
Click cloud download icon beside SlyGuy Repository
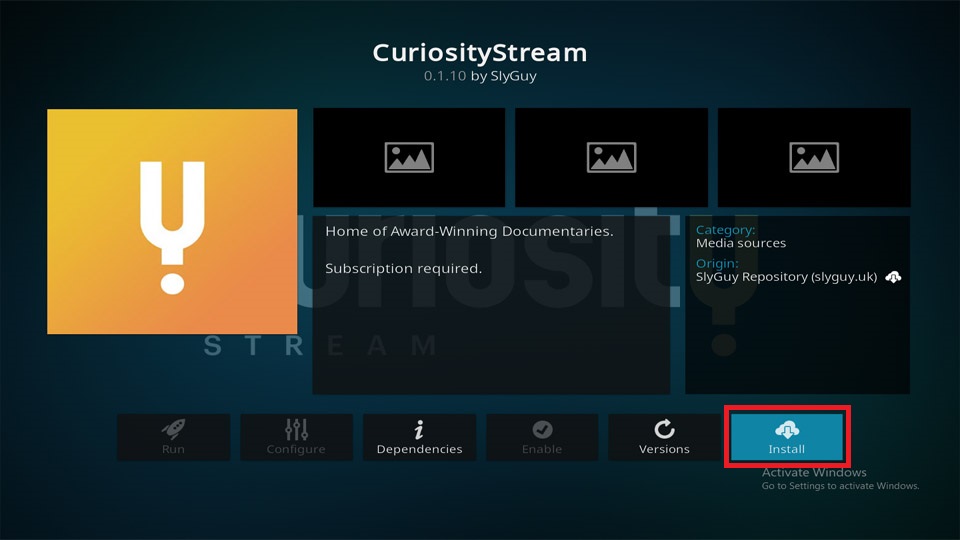point(893,277)
